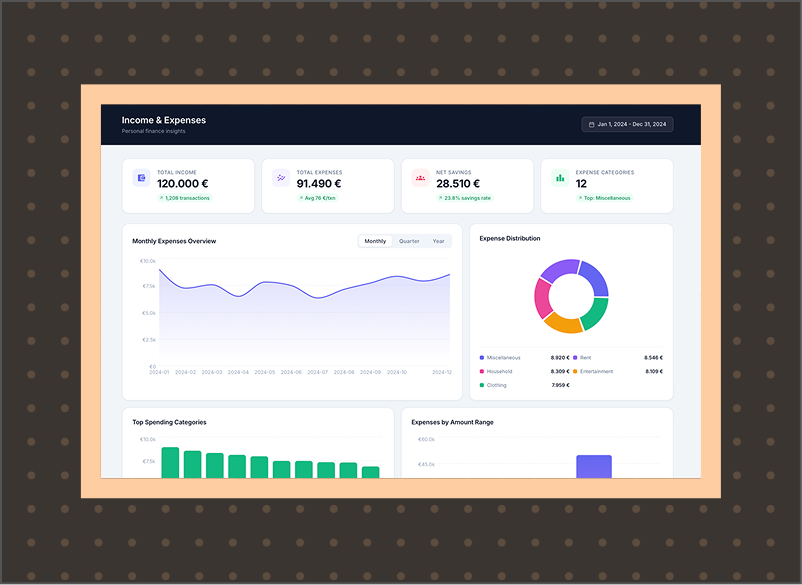Switch the expenses chart to Quarter view
This screenshot has height=585, width=802.
point(409,241)
